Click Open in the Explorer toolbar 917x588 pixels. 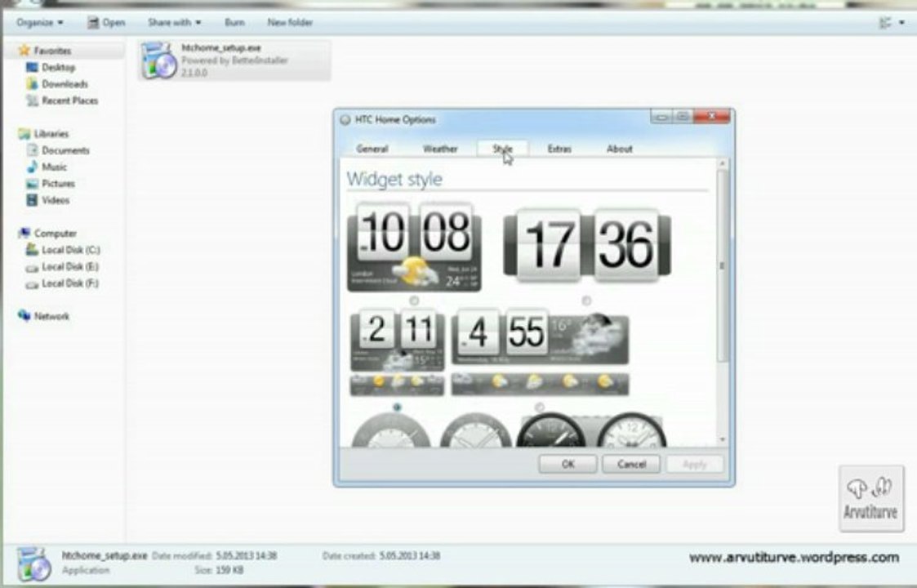coord(106,22)
